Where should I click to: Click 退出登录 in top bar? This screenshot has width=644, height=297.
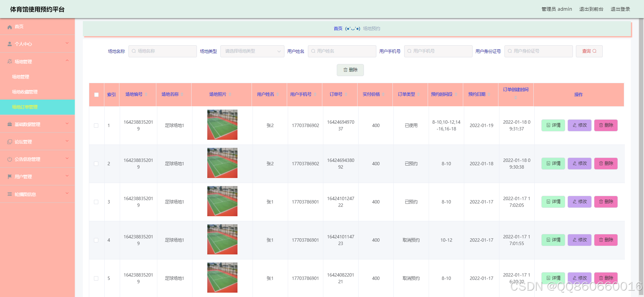click(620, 9)
